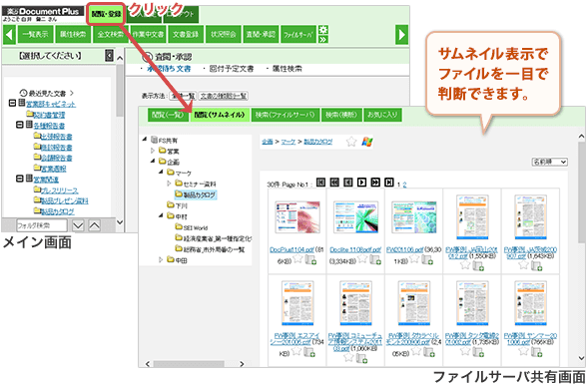
Task: Collapse the 企画 folder in file server tree
Action: (x=153, y=162)
